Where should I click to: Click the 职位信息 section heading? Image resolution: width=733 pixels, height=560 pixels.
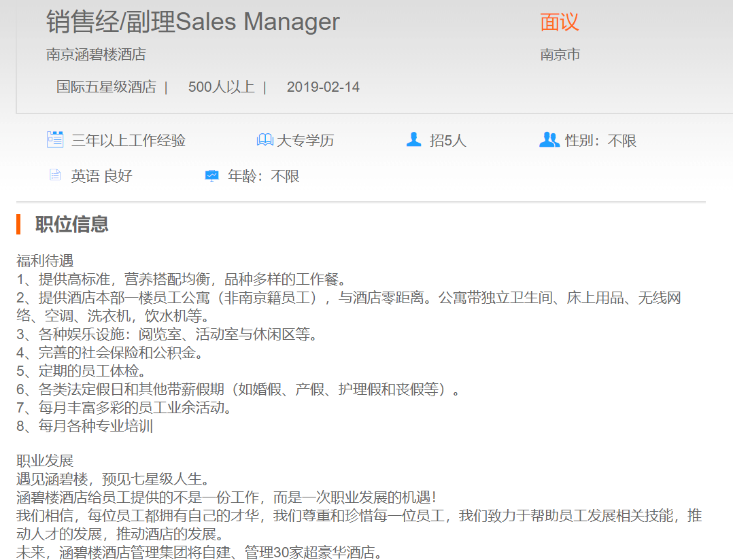click(x=71, y=224)
